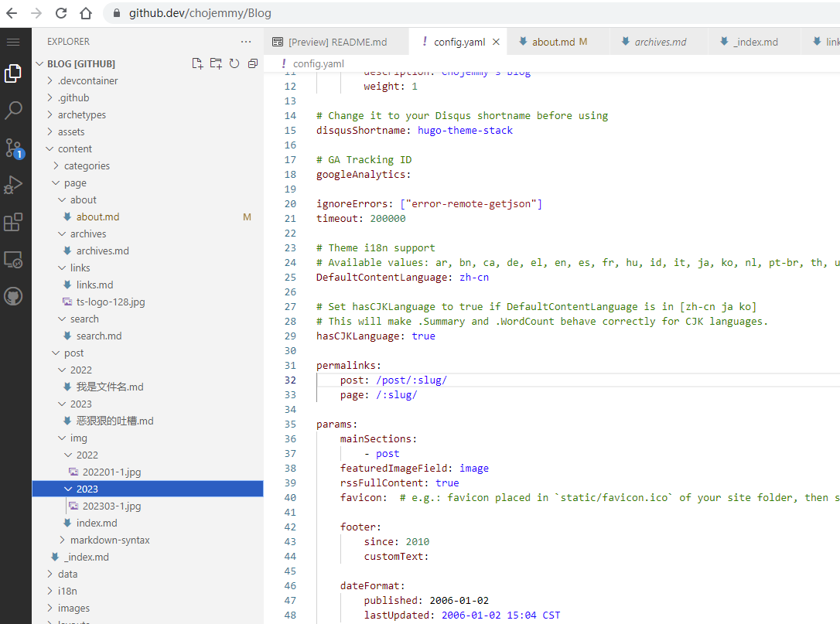Open the Extensions view
Screen dimensions: 840x624
point(13,222)
